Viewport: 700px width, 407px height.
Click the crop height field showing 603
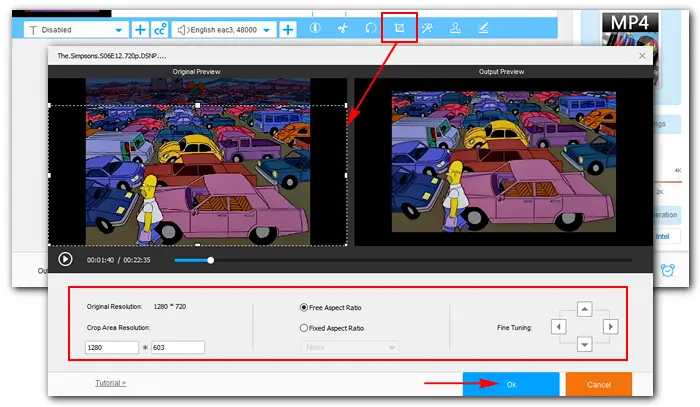[178, 347]
